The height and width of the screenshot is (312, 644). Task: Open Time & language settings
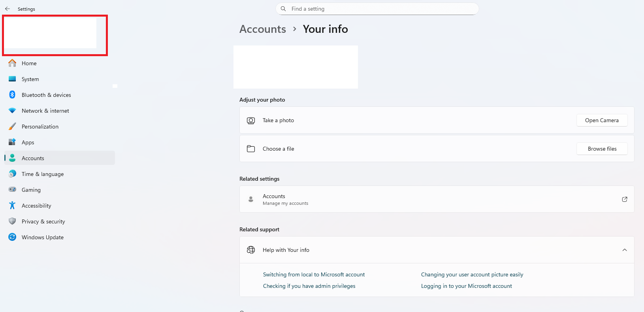point(60,174)
